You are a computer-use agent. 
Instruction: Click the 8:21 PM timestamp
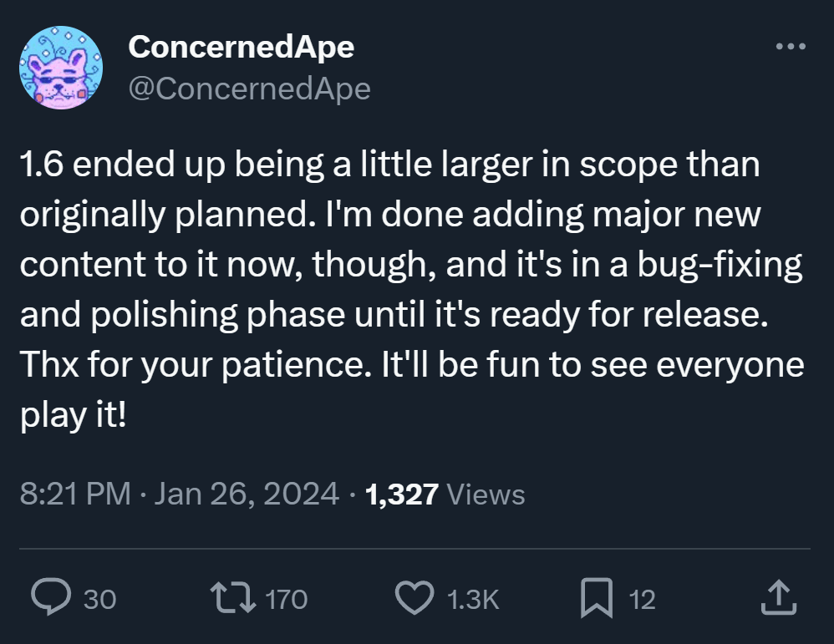tap(74, 494)
